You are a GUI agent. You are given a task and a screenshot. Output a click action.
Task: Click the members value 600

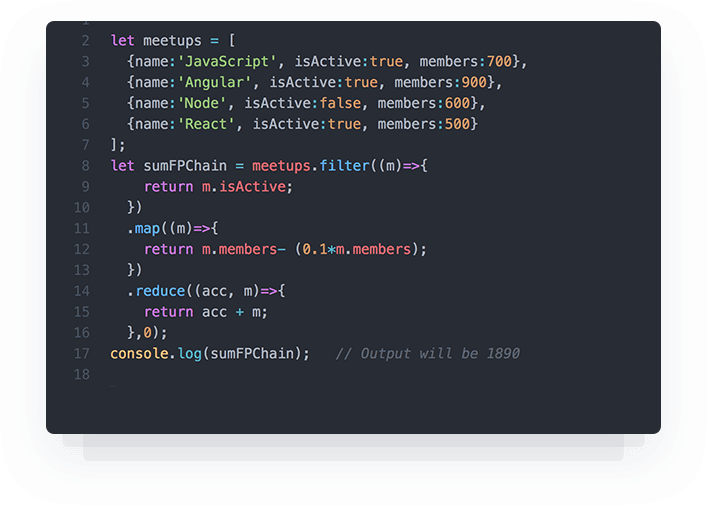click(457, 103)
